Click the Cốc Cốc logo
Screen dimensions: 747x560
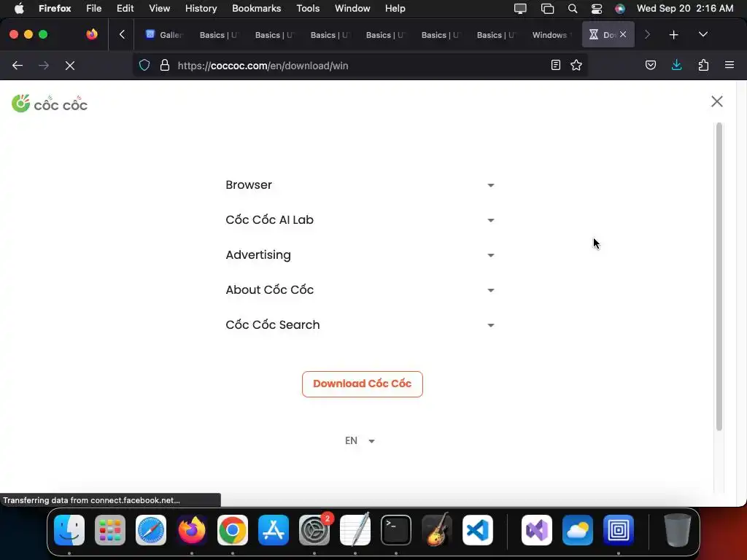pyautogui.click(x=50, y=104)
